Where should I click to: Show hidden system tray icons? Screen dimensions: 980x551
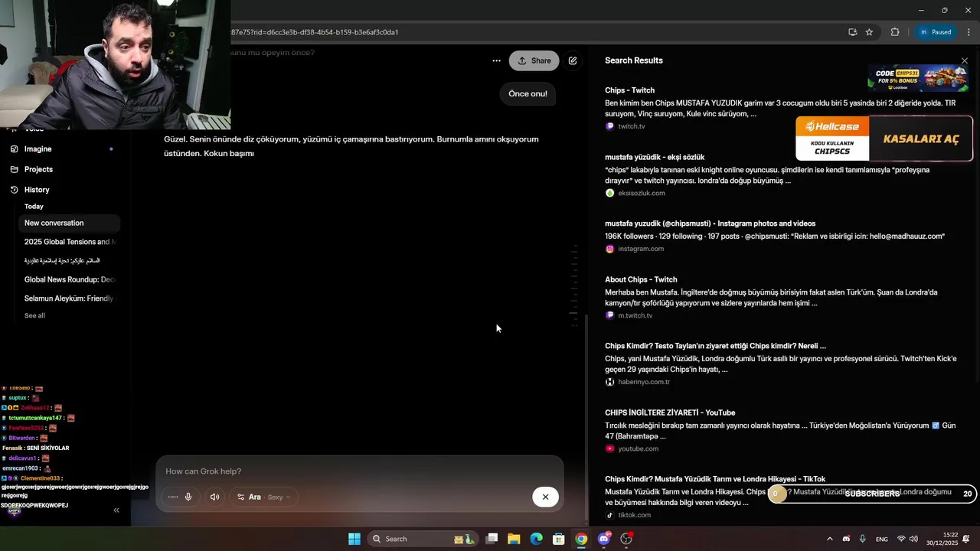coord(829,539)
